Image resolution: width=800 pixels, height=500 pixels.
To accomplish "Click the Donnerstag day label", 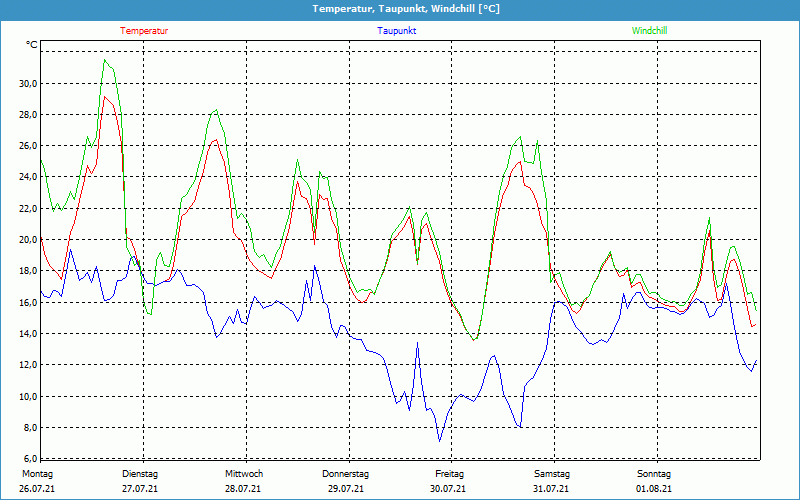I will pos(345,474).
